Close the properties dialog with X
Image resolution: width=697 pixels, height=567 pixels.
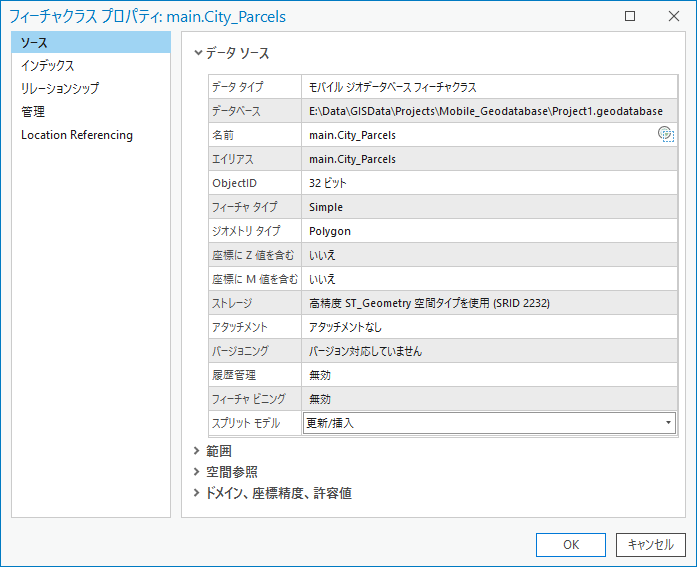[x=672, y=16]
